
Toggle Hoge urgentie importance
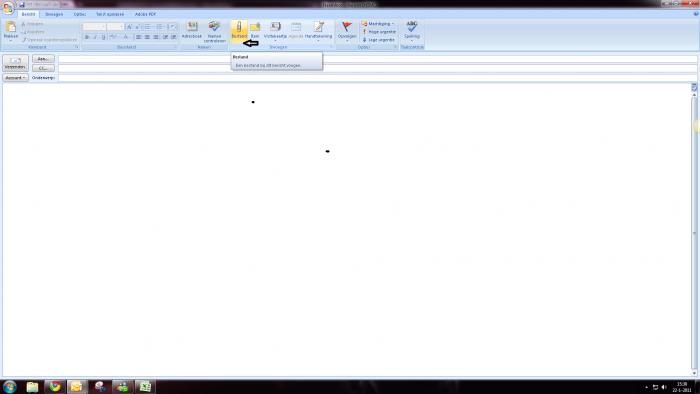point(379,32)
